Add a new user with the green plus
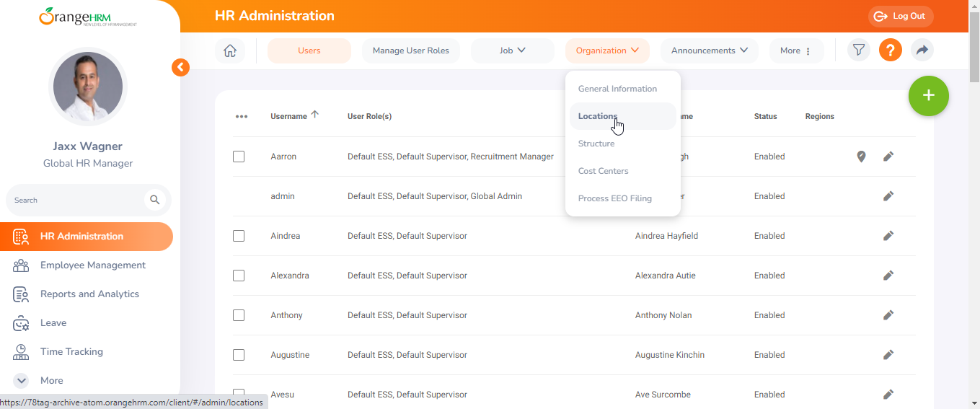The image size is (980, 409). click(929, 95)
